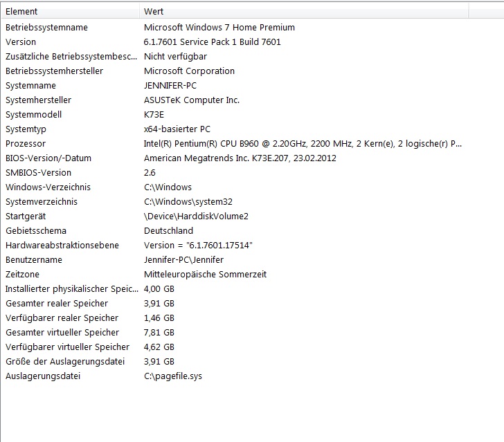The height and width of the screenshot is (442, 504).
Task: Click value Jennifer-PC\Jennifer
Action: coord(183,259)
